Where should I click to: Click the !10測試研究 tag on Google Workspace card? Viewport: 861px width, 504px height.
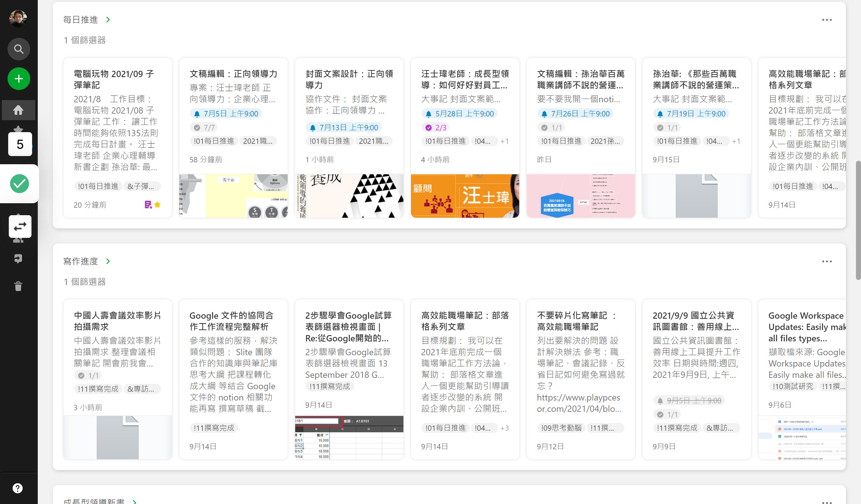(x=793, y=387)
